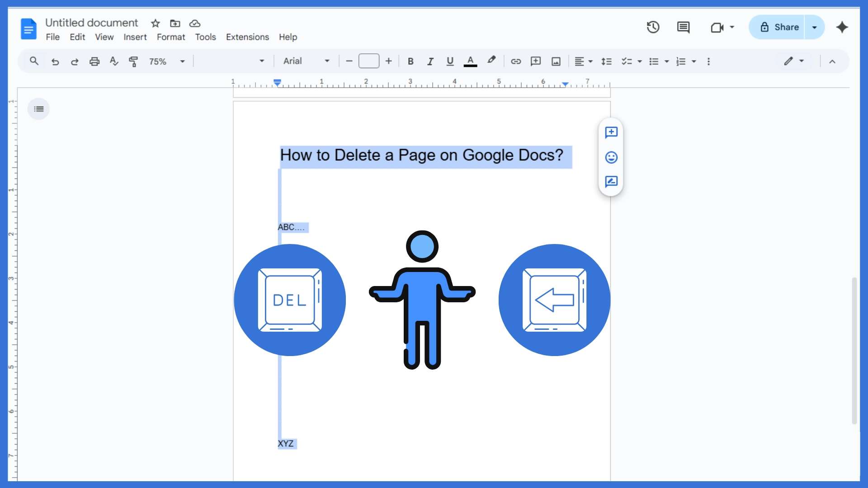Search the menus magnifier icon
The width and height of the screenshot is (868, 488).
[x=34, y=61]
